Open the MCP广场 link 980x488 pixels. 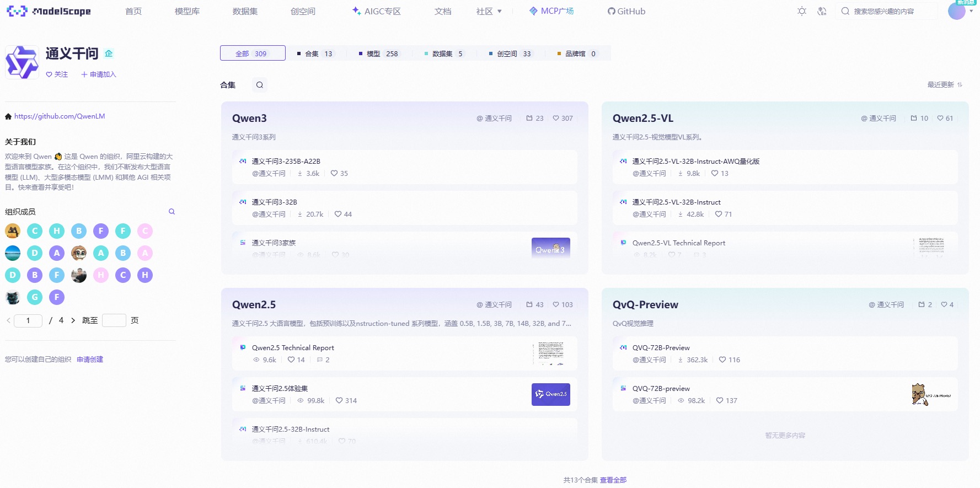(551, 11)
